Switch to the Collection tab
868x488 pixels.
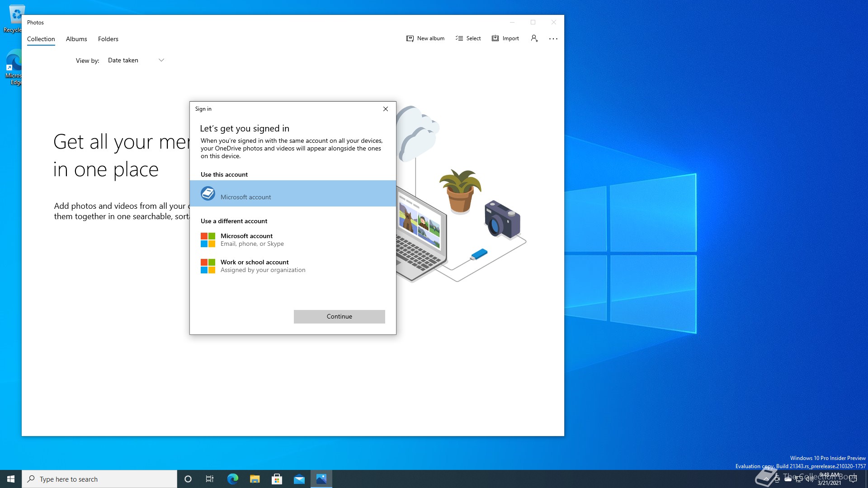(41, 39)
